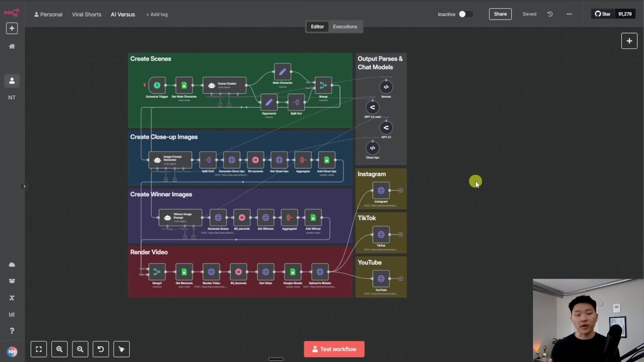
Task: Select the Close Ups output parser node
Action: (372, 148)
